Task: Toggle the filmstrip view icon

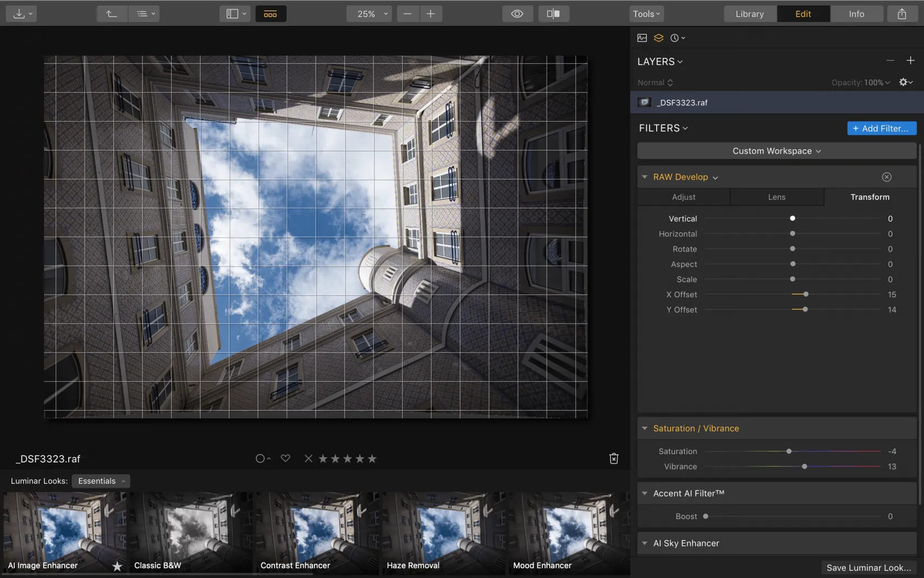Action: tap(271, 14)
